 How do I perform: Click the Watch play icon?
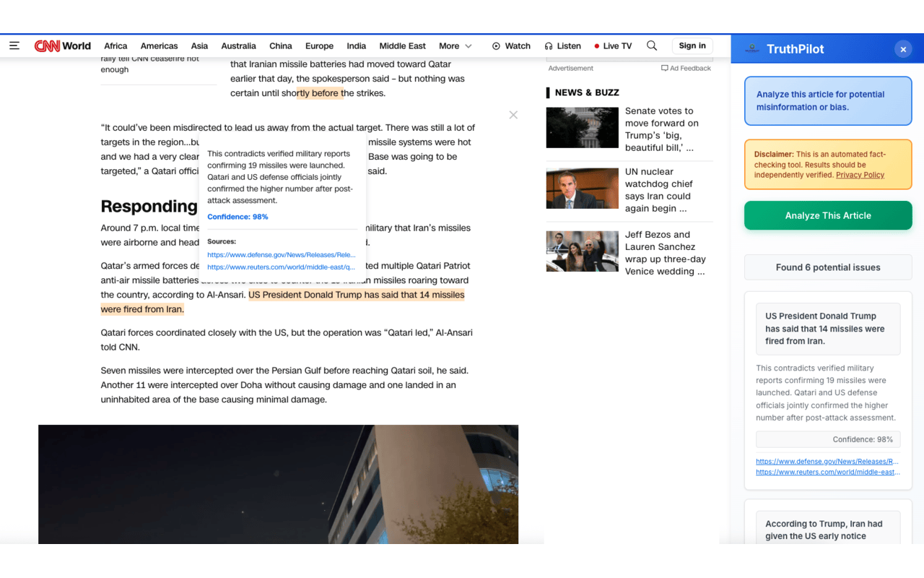pyautogui.click(x=496, y=46)
